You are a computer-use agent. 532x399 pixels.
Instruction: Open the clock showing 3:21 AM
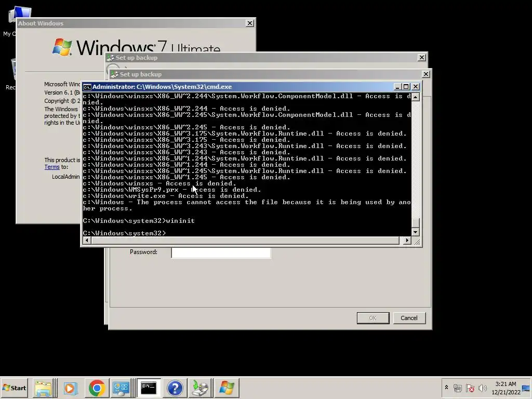pos(506,388)
